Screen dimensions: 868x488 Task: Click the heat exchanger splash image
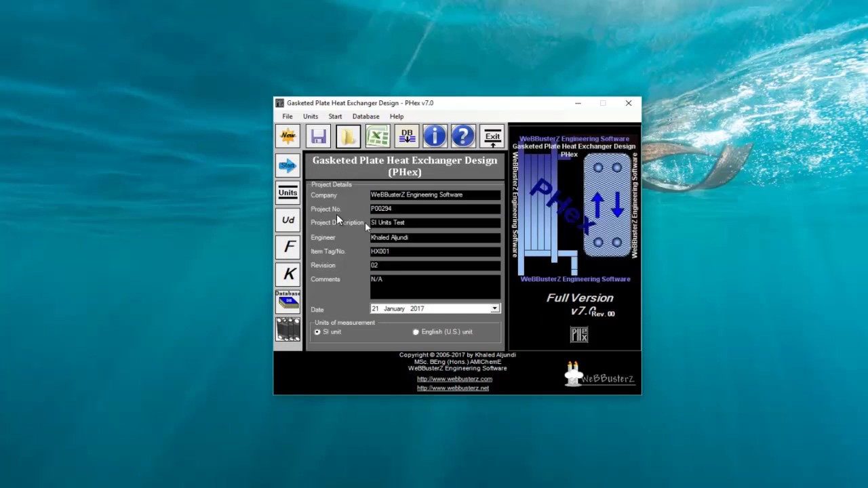[574, 210]
